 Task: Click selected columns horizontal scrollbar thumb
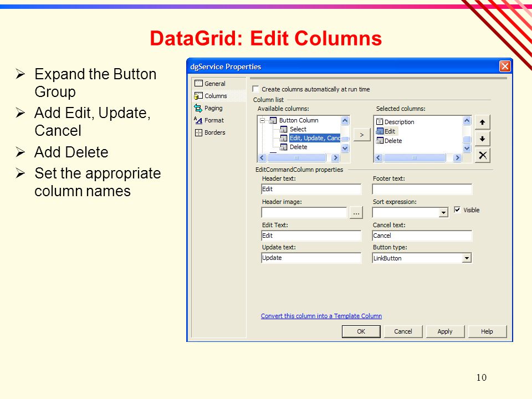pyautogui.click(x=415, y=157)
